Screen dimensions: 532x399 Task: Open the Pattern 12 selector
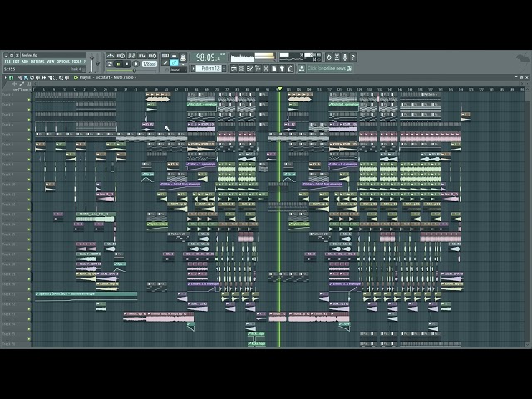pyautogui.click(x=209, y=68)
